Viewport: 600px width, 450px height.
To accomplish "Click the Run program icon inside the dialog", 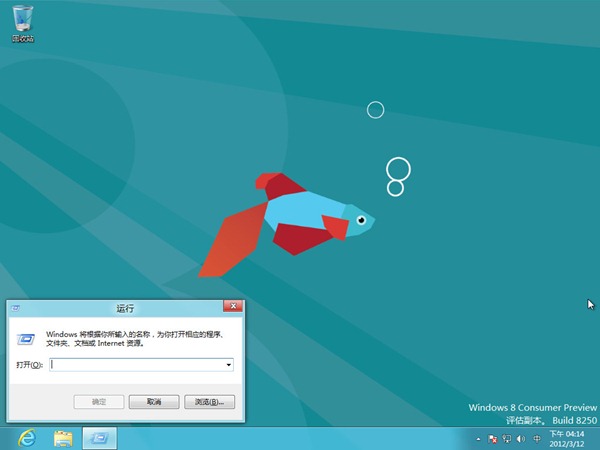I will (x=26, y=339).
